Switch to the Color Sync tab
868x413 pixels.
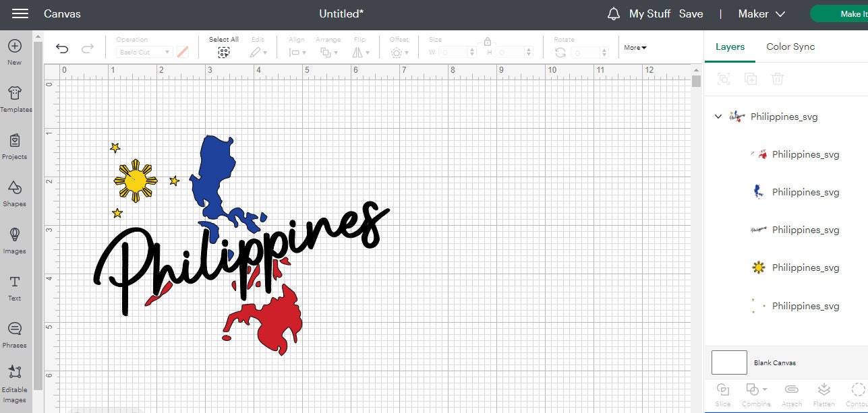(790, 46)
